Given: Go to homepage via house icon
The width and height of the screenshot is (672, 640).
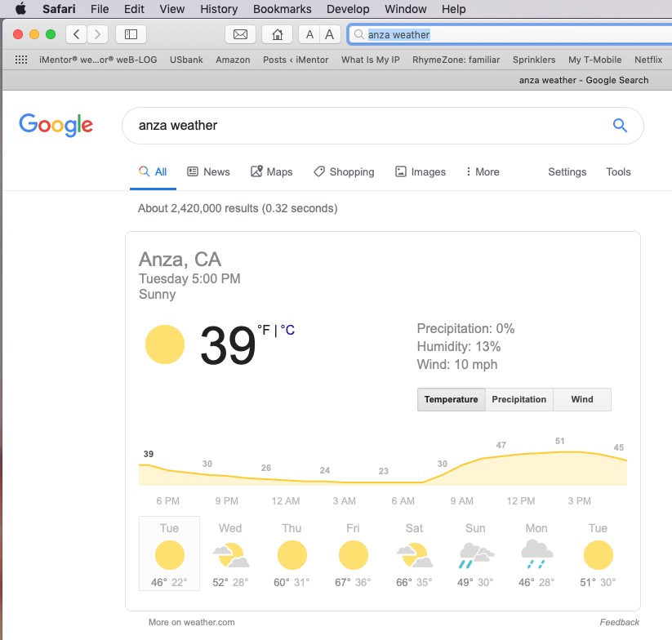Looking at the screenshot, I should click(x=278, y=34).
